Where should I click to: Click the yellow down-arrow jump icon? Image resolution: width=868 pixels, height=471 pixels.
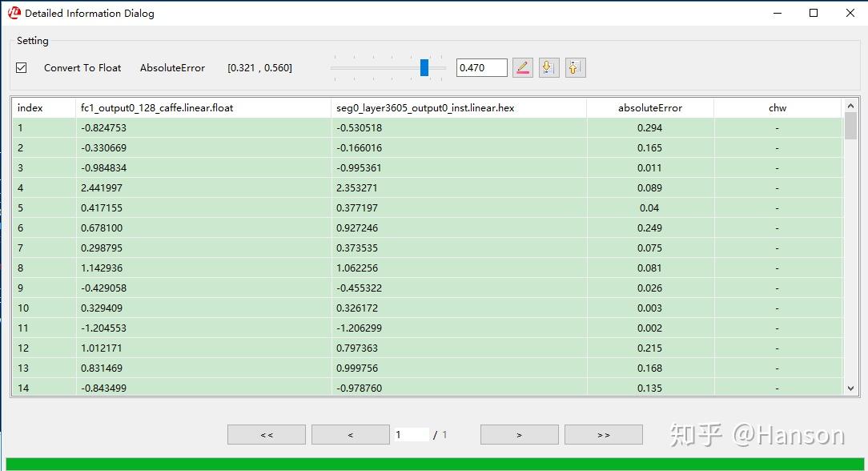[x=549, y=67]
